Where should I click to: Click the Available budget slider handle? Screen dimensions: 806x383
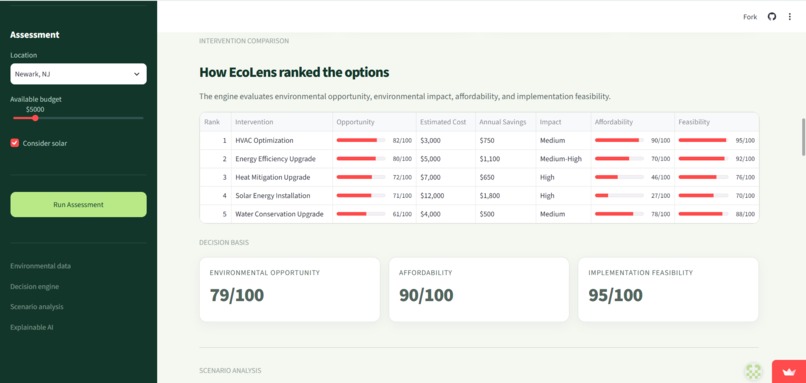point(35,118)
